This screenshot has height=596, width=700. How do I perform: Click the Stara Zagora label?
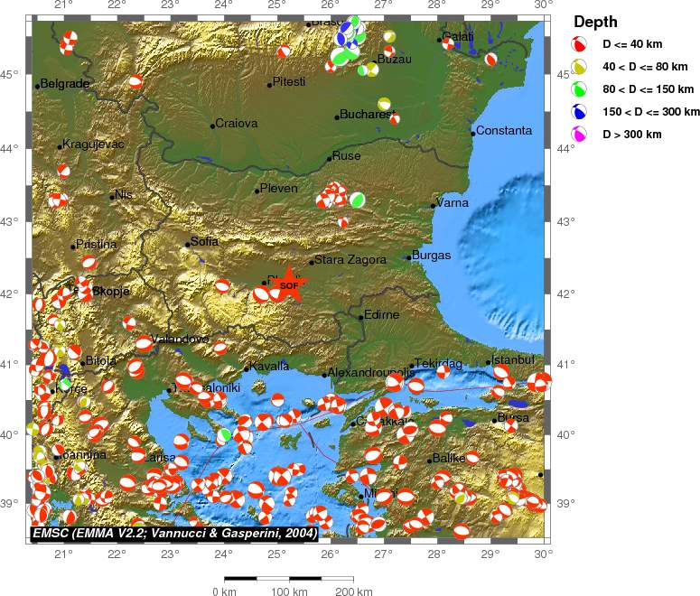[x=350, y=260]
